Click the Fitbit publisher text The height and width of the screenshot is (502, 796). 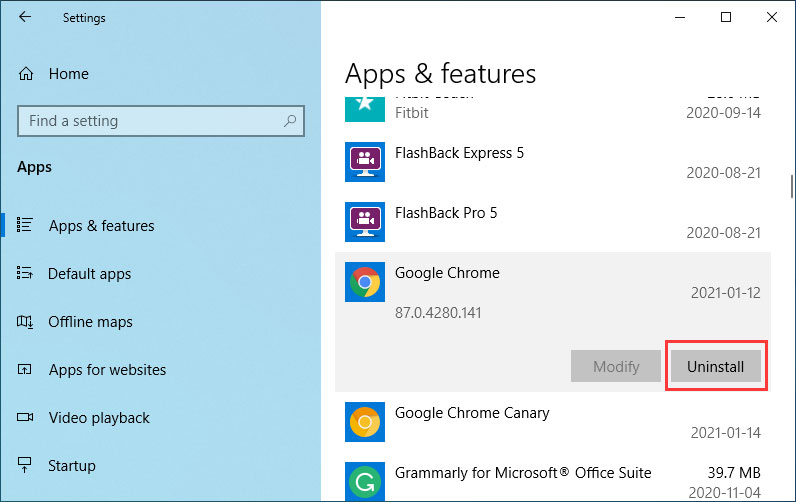412,113
